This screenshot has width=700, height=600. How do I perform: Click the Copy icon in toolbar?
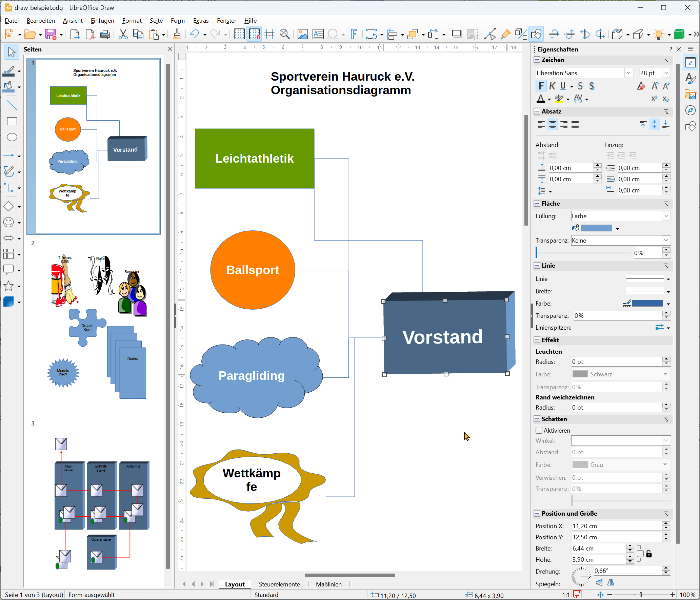pos(138,34)
